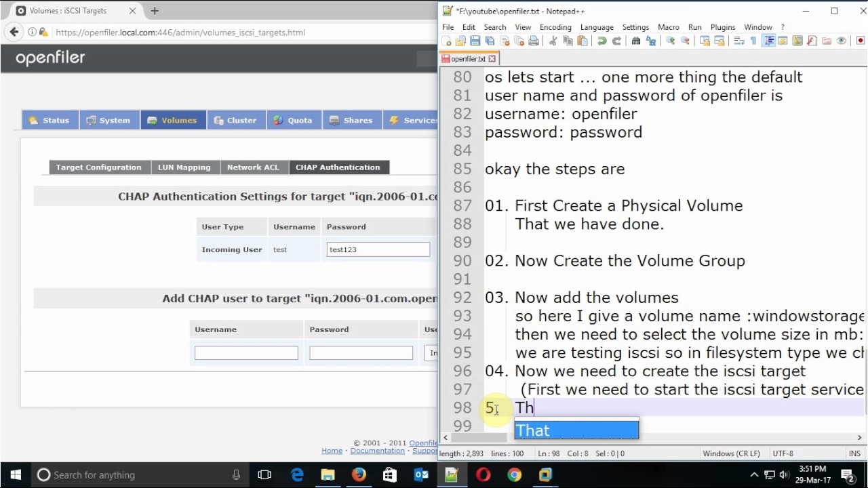Click the test123 password field

point(378,249)
